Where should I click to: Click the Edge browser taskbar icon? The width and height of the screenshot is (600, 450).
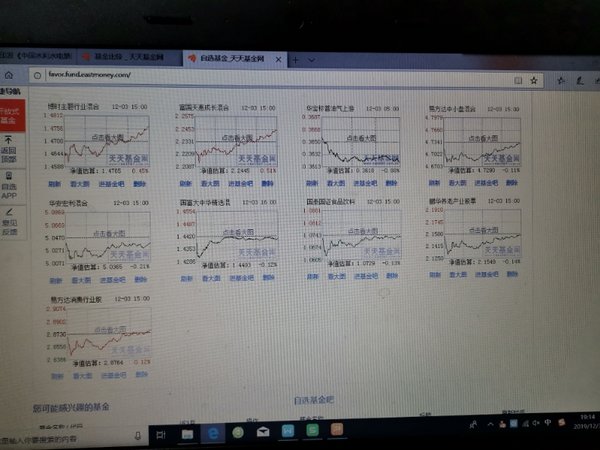tap(213, 433)
